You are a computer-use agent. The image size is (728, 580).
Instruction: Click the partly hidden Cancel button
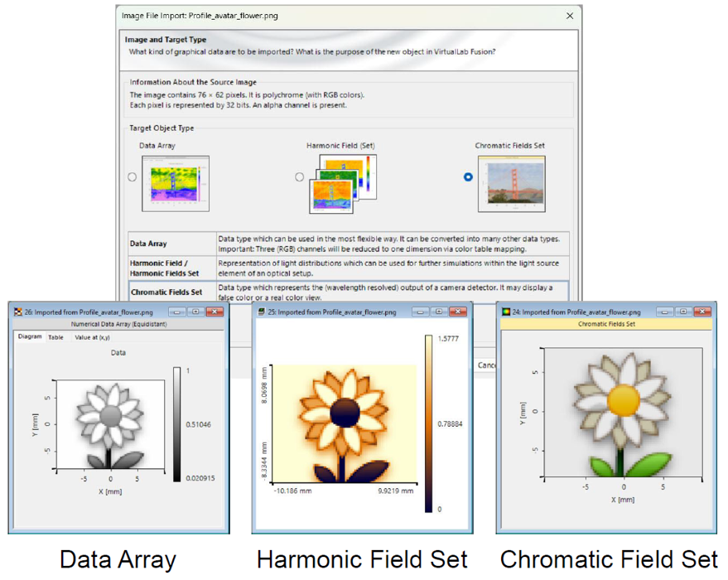pos(485,365)
